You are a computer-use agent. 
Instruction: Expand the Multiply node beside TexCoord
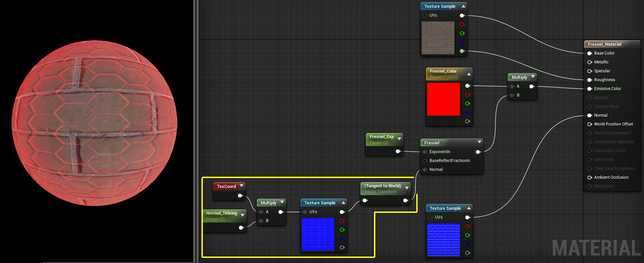(x=282, y=202)
